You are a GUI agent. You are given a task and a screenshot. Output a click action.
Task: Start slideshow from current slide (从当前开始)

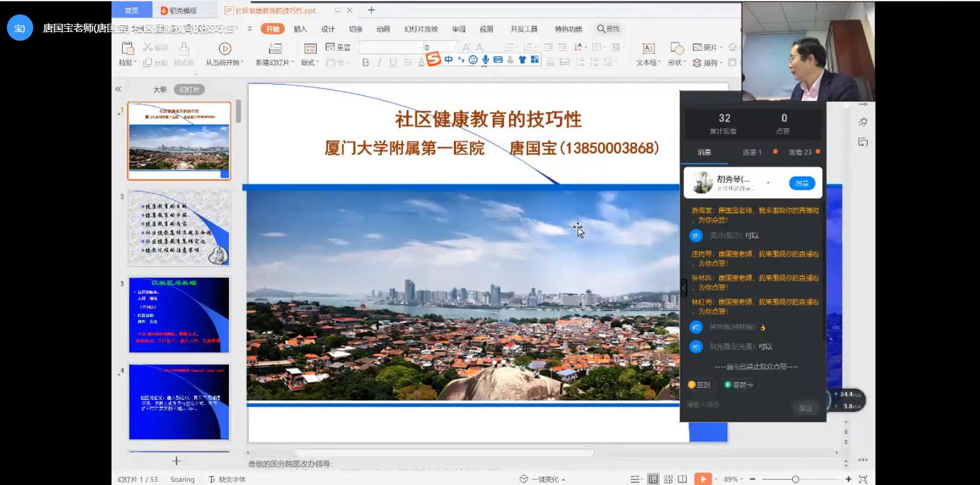click(224, 49)
